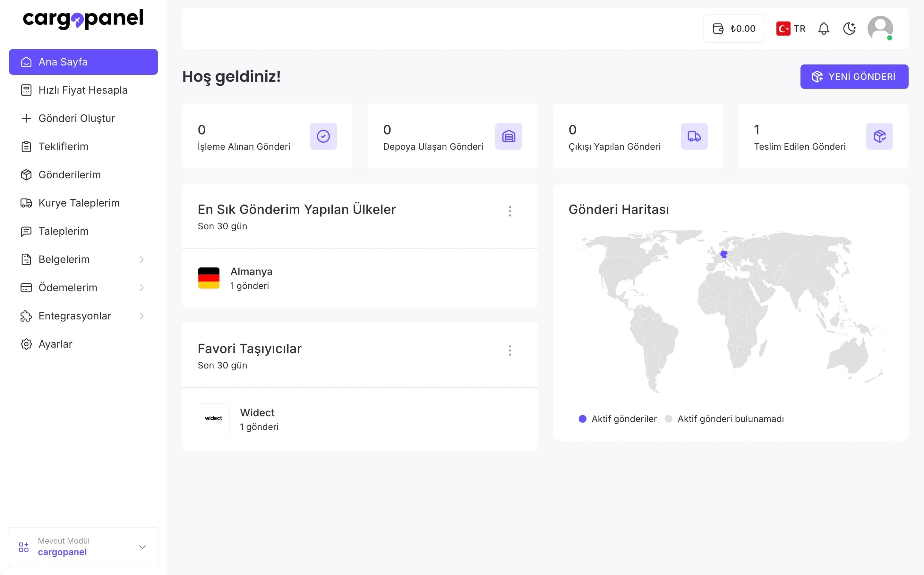The width and height of the screenshot is (924, 575).
Task: Expand the Belgelerim submenu
Action: [x=64, y=259]
